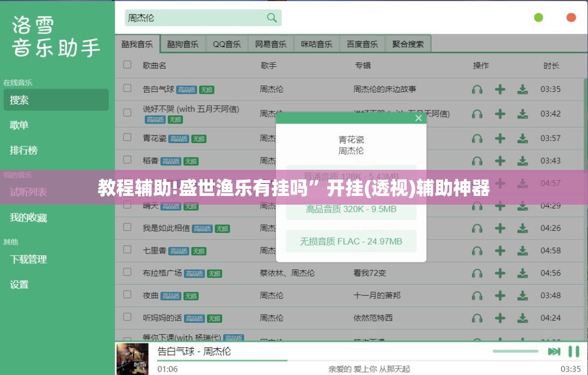The height and width of the screenshot is (375, 588).
Task: Select the 咪咕音乐 tab
Action: coord(317,44)
